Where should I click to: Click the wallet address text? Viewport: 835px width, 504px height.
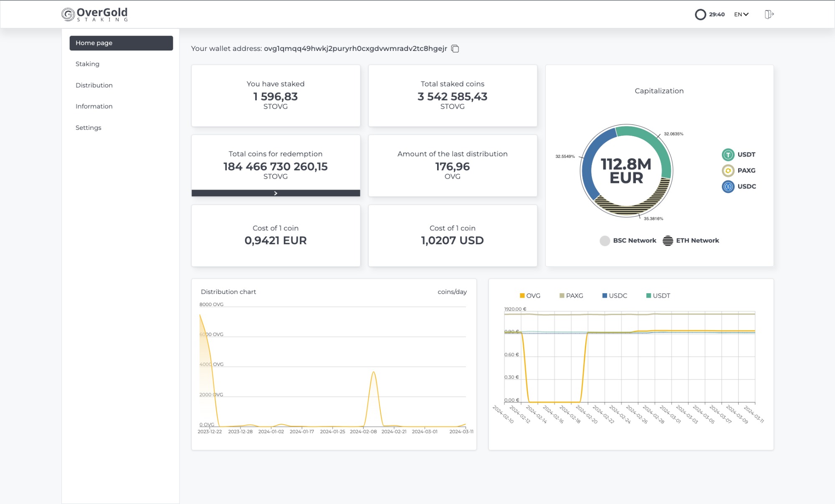point(355,48)
